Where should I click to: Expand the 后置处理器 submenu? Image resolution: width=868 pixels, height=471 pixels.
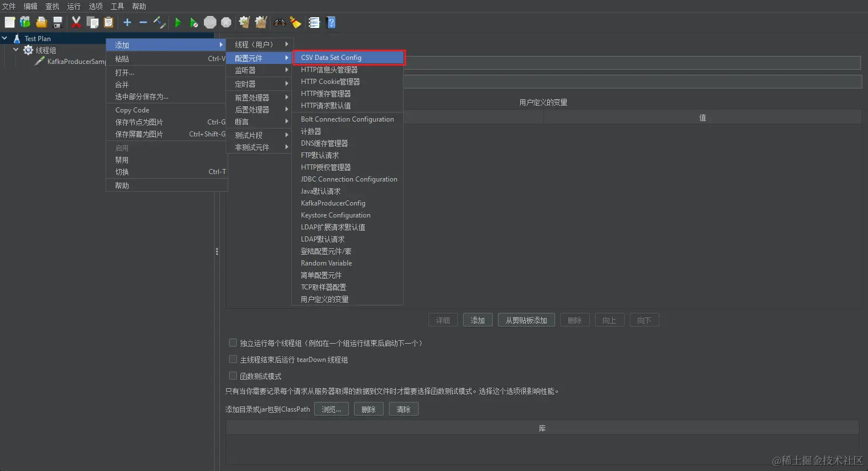click(260, 110)
